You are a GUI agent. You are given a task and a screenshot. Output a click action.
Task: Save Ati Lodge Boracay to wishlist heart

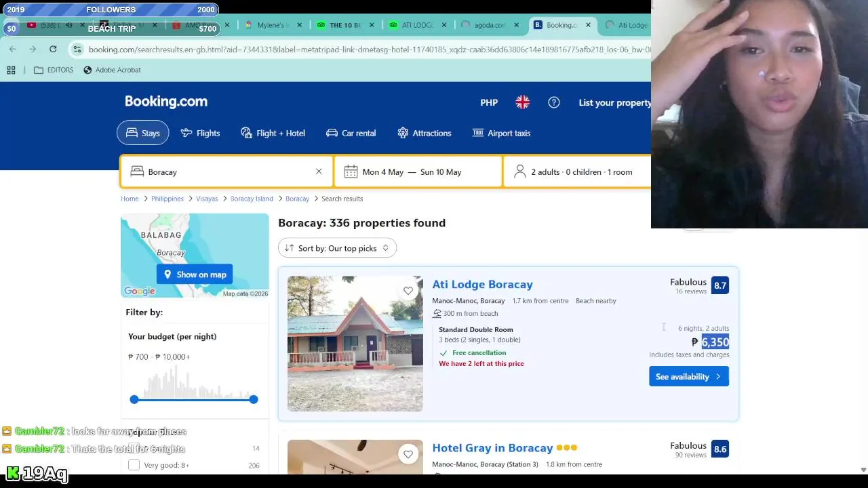408,291
